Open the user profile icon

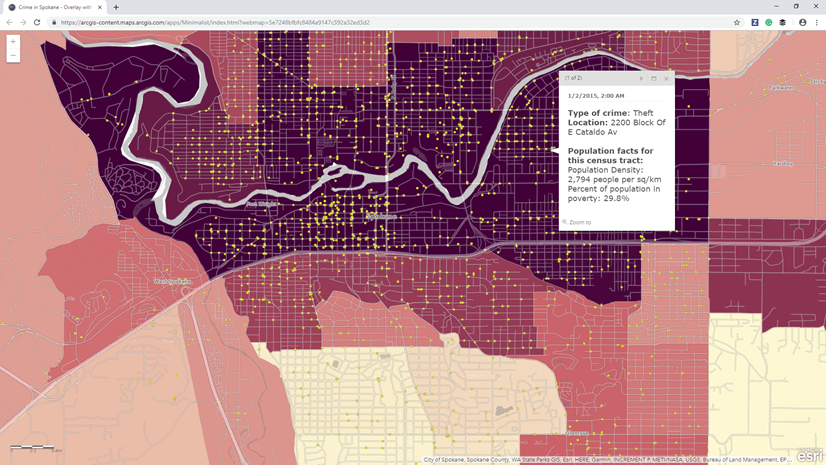[802, 22]
